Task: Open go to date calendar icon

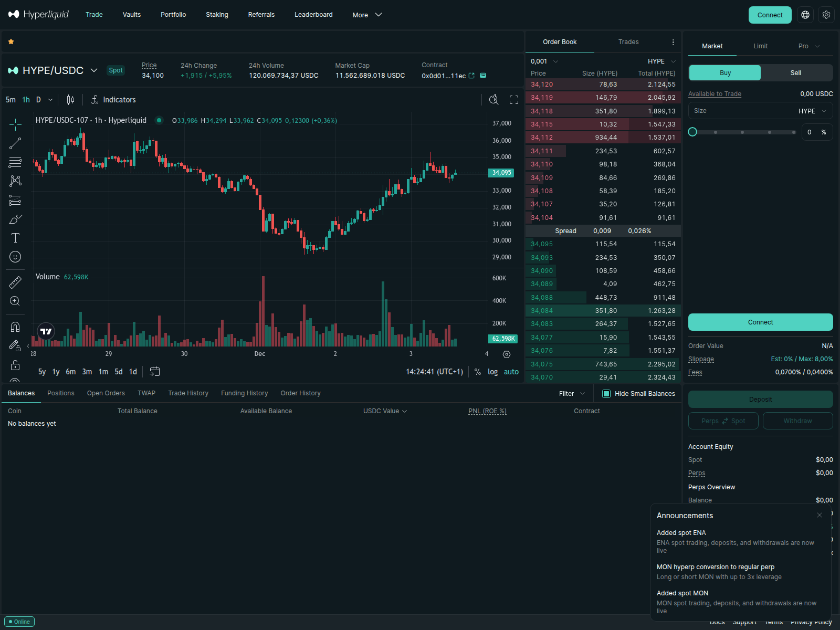Action: pyautogui.click(x=154, y=372)
